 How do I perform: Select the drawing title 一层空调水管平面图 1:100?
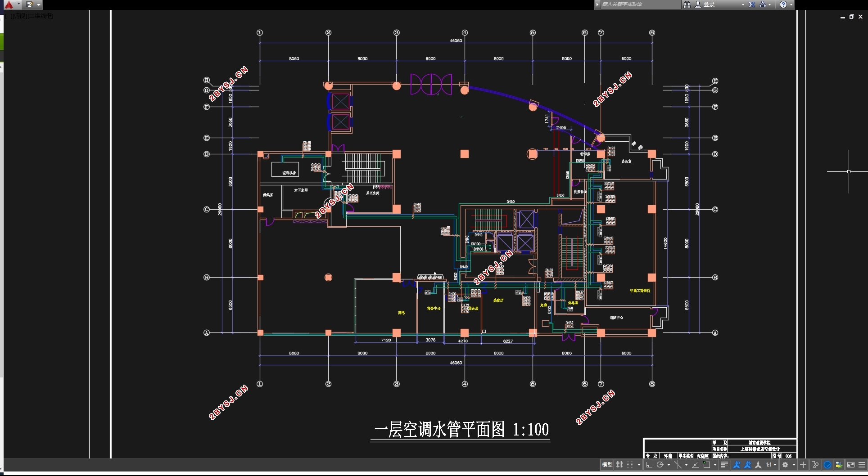point(461,430)
